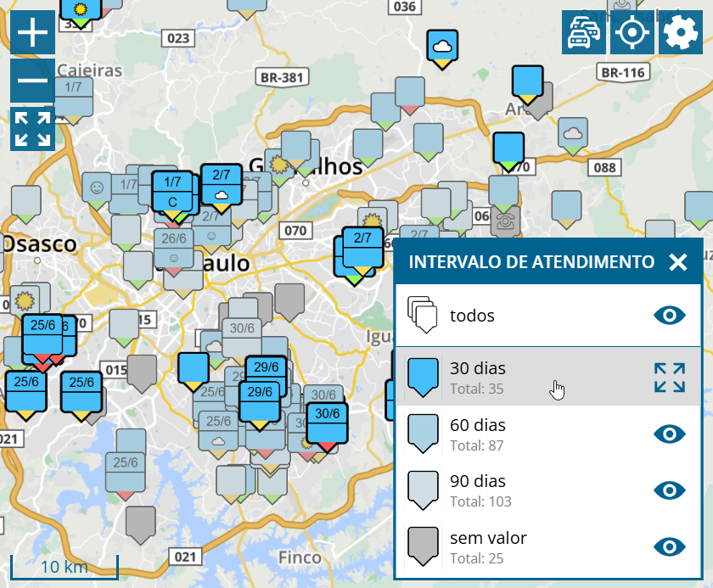The height and width of the screenshot is (588, 713).
Task: Click the 'Total: 103' count
Action: coord(480,501)
